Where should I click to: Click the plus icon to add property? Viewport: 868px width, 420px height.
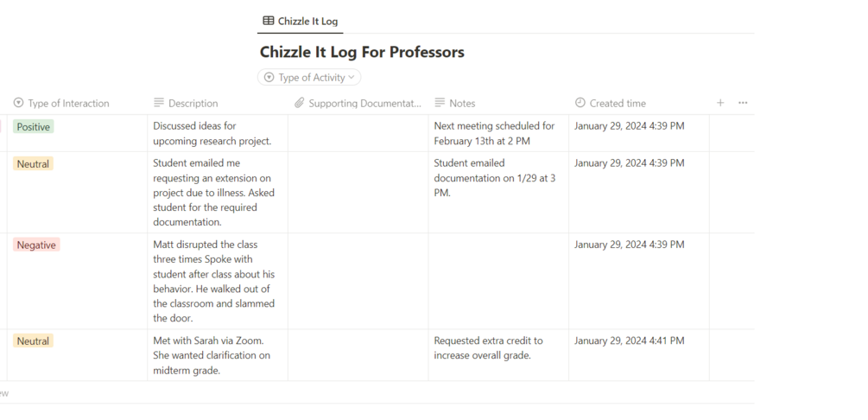pyautogui.click(x=720, y=103)
